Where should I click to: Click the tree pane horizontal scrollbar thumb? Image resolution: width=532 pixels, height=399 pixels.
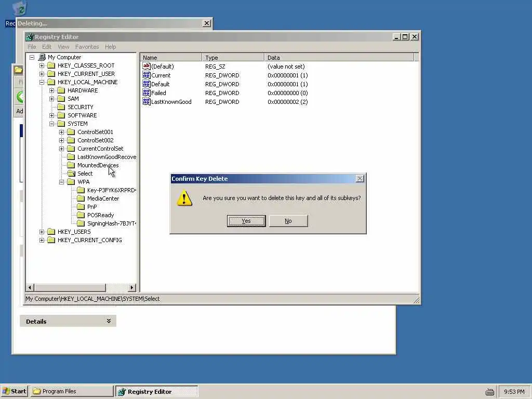[x=70, y=288]
